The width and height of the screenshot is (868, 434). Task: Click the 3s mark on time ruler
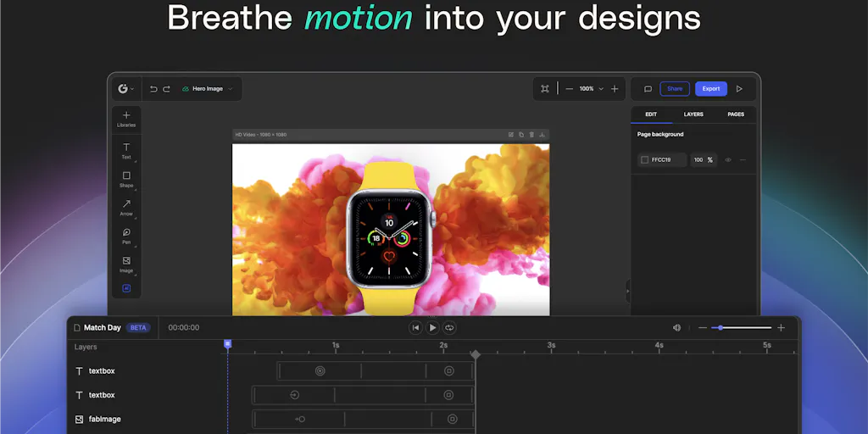(551, 345)
